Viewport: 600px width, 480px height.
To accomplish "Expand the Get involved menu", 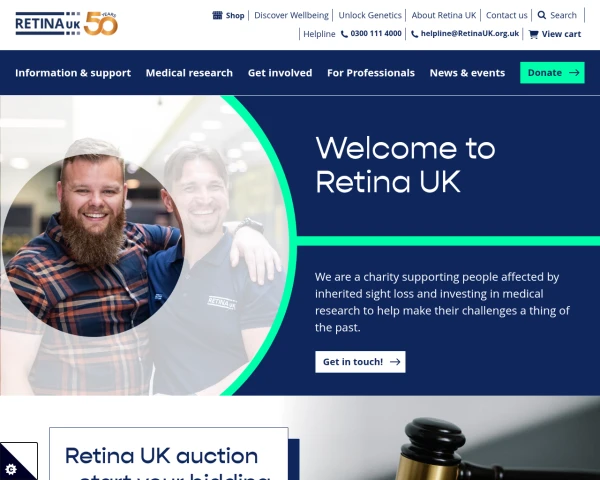I will (x=280, y=73).
